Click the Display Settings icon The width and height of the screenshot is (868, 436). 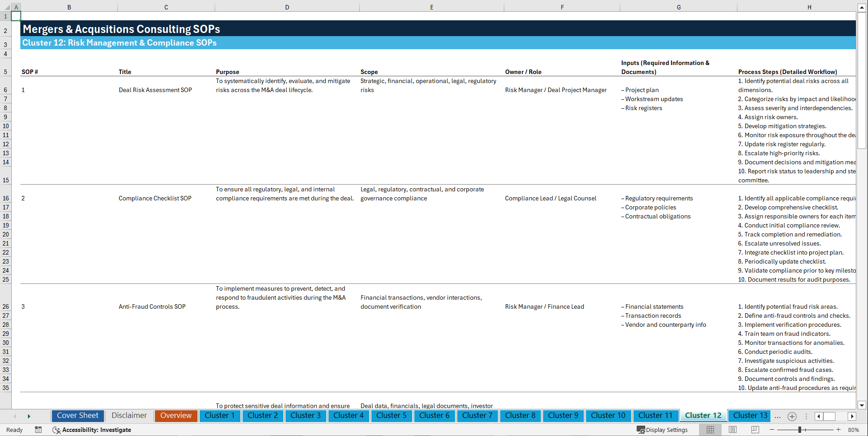click(x=641, y=430)
